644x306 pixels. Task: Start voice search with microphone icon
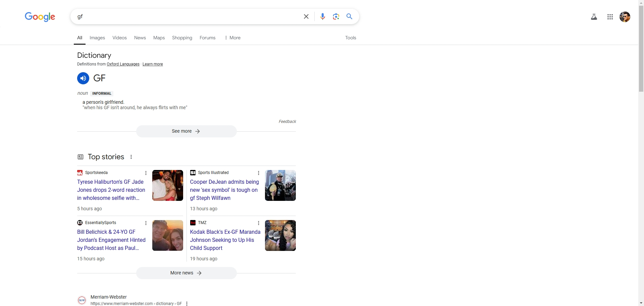tap(323, 16)
